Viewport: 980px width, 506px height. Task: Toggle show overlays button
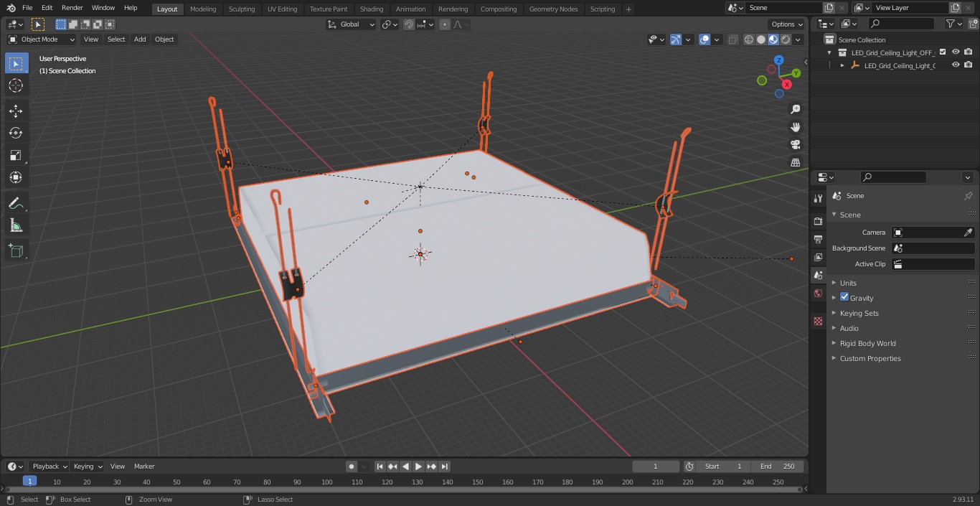[x=705, y=39]
